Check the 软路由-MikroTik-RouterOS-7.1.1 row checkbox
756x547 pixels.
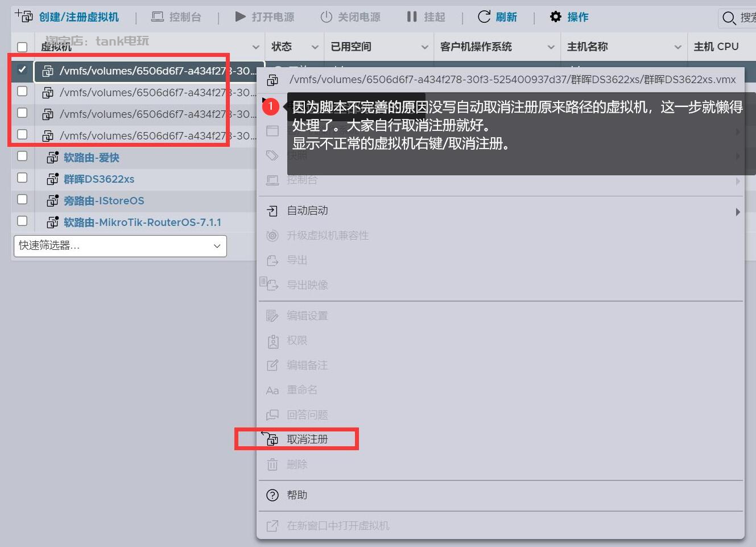[x=22, y=221]
